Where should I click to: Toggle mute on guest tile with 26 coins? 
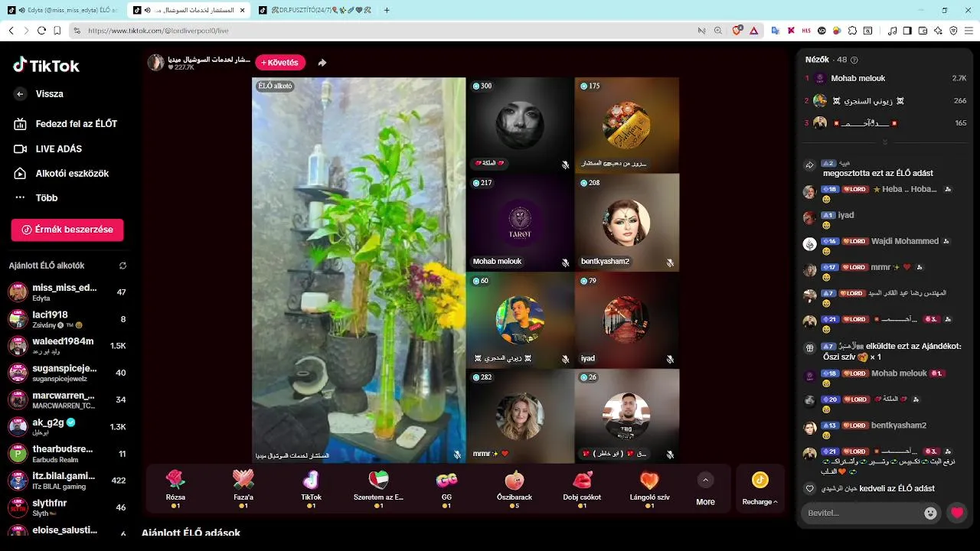pyautogui.click(x=670, y=455)
